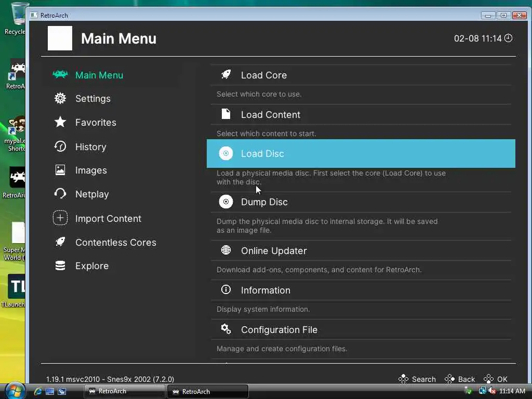Click the Switch Between Windows quick launch icon
This screenshot has width=532, height=399.
pyautogui.click(x=62, y=391)
